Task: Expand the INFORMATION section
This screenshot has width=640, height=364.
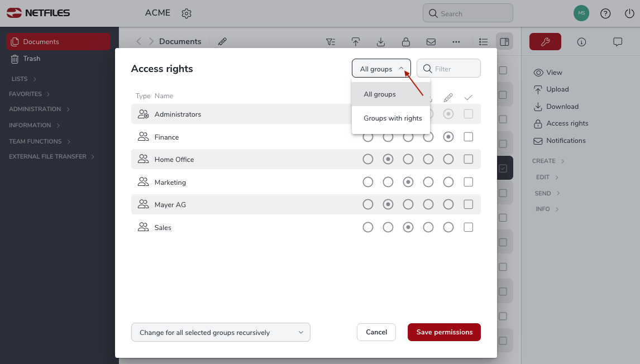Action: coord(34,125)
